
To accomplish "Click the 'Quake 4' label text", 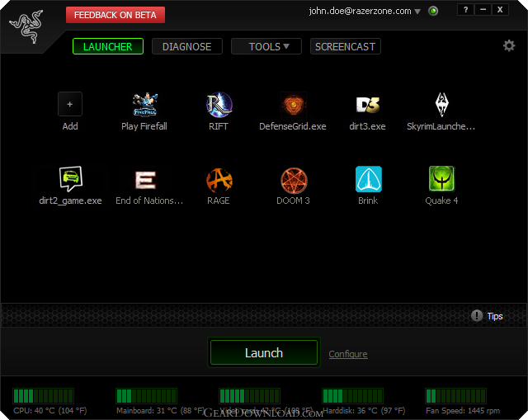I will 441,201.
